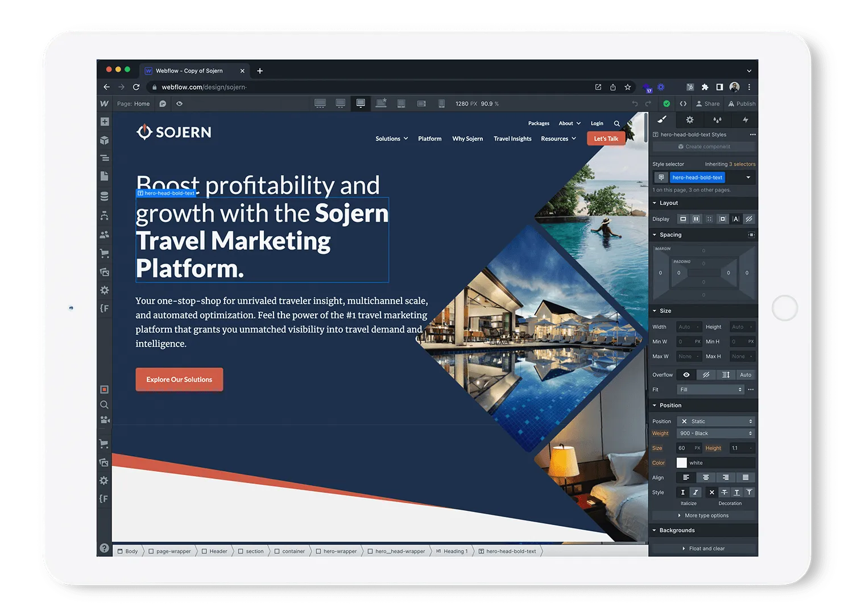Open the Solutions menu on the site

click(392, 139)
